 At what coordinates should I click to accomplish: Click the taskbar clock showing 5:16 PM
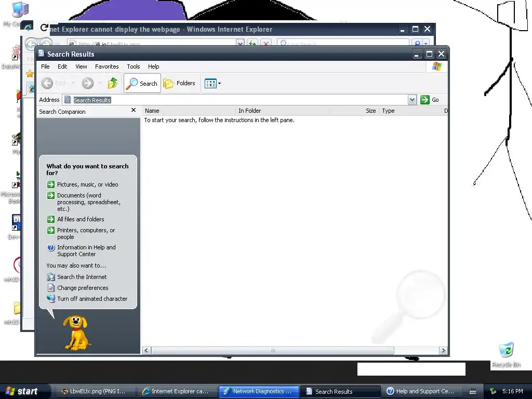point(513,392)
